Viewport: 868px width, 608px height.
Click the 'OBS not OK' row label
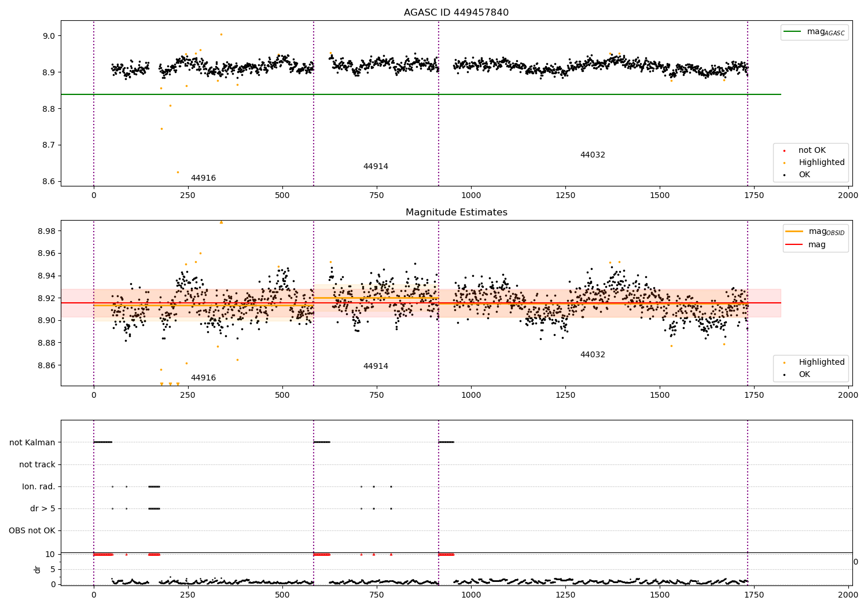point(32,531)
